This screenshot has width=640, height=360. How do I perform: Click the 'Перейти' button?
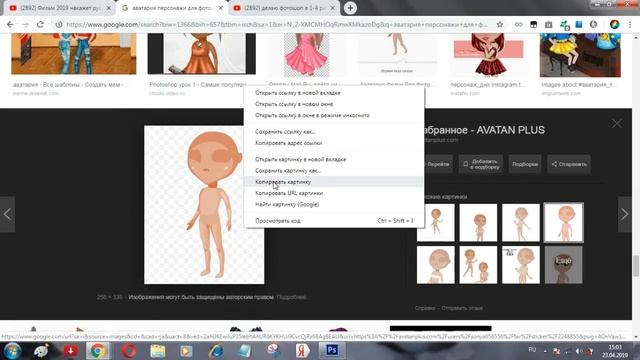click(438, 164)
